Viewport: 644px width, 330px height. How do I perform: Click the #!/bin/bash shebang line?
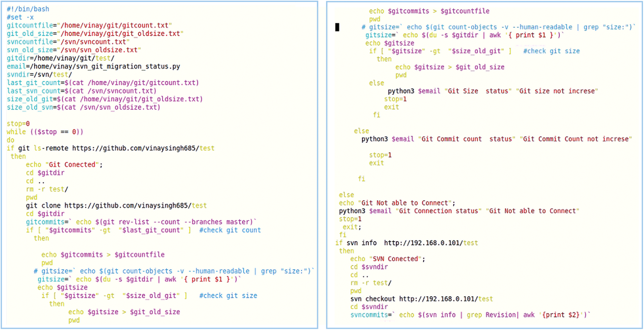[x=28, y=9]
